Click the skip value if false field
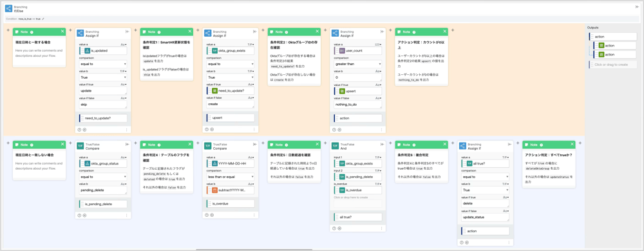This screenshot has width=644, height=251. pos(102,105)
